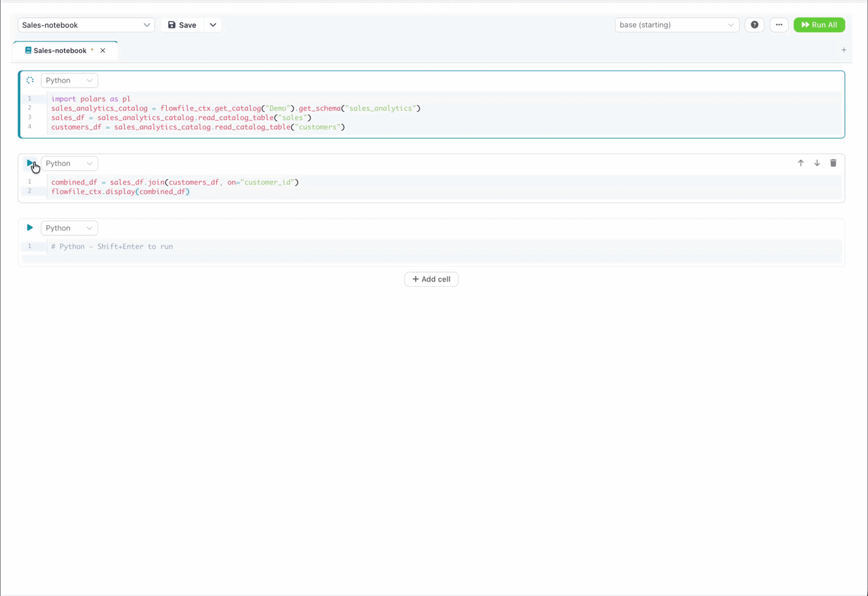868x596 pixels.
Task: Run All cells
Action: pyautogui.click(x=819, y=25)
